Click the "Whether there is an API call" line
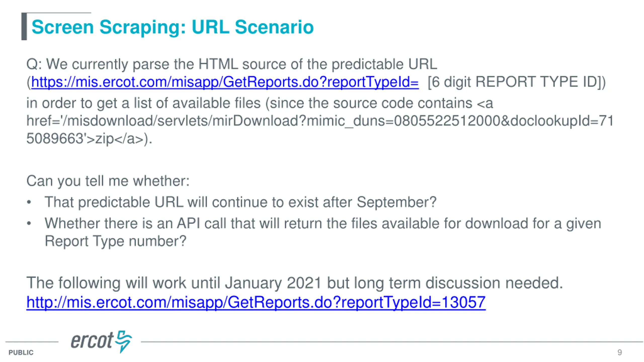Screen dimensions: 644x362 [323, 223]
